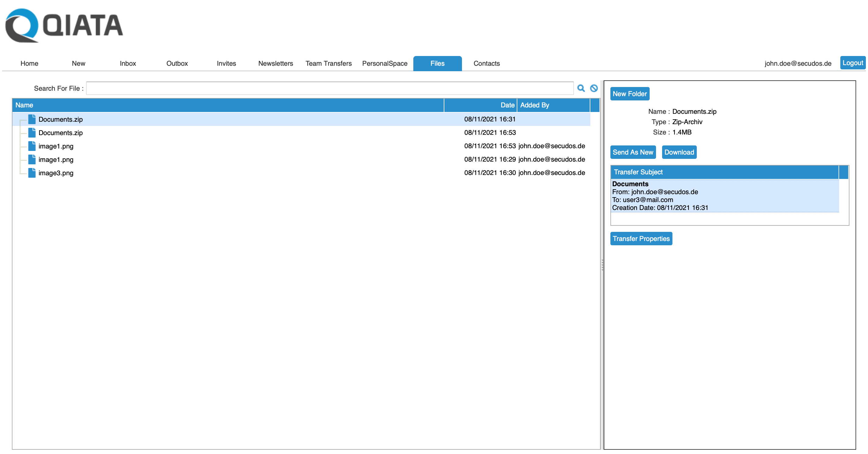Create a New Folder
The image size is (868, 454).
(x=630, y=94)
